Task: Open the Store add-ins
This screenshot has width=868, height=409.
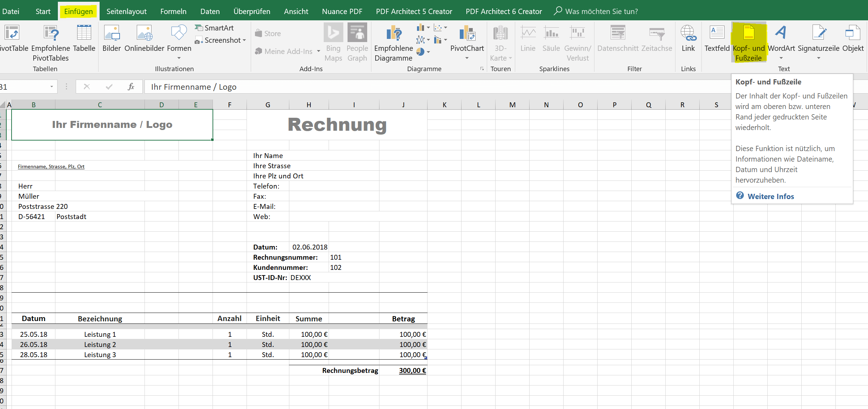Action: point(268,34)
